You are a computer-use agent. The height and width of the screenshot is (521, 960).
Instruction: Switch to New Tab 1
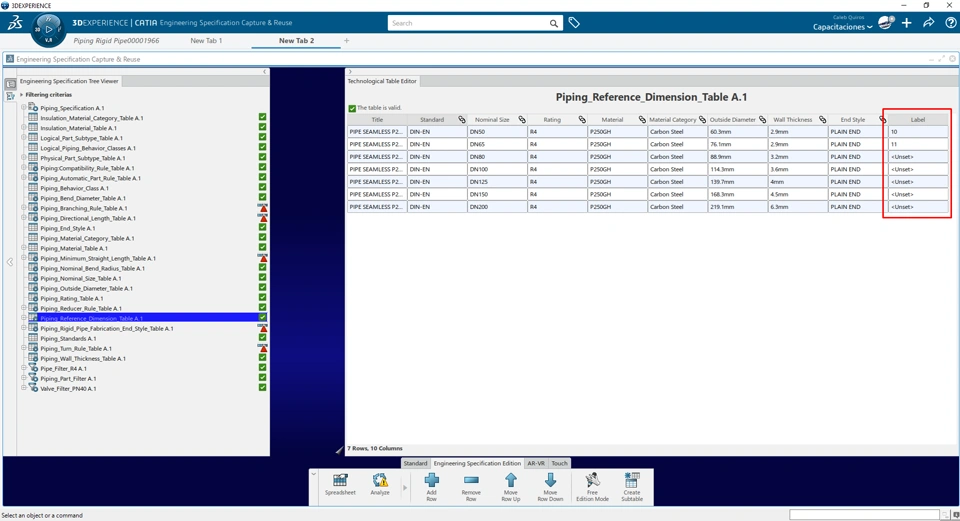coord(206,40)
